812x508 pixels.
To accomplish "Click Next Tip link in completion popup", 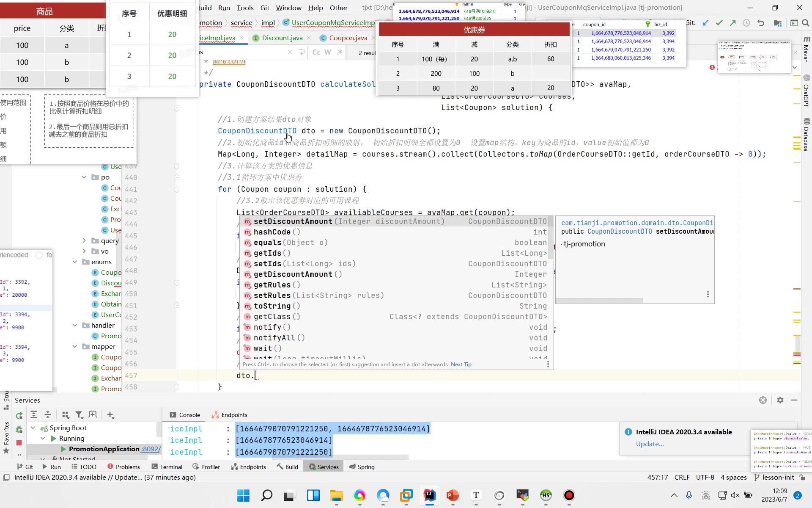I will click(x=461, y=364).
